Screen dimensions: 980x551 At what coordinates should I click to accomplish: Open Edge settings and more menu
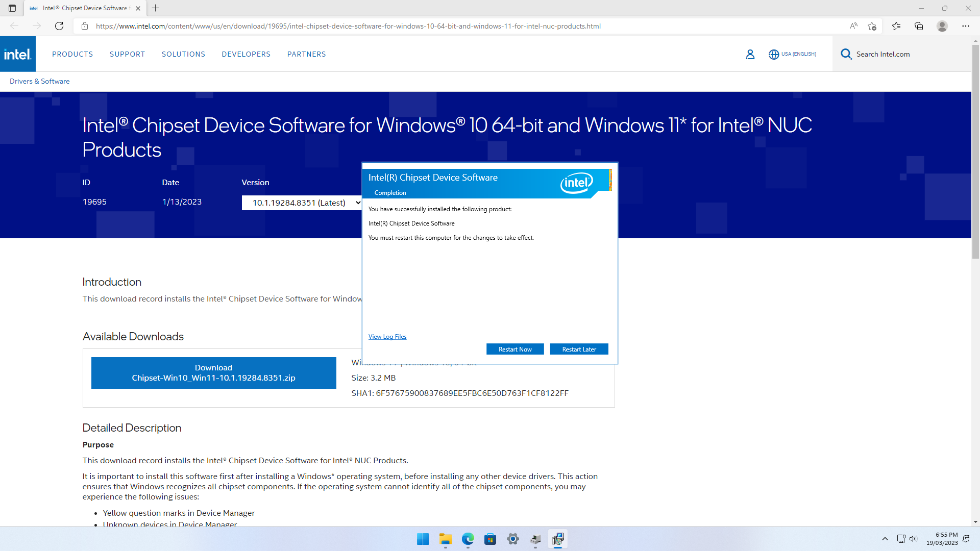[966, 26]
